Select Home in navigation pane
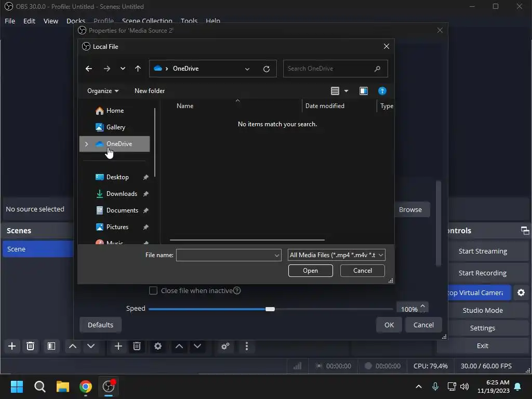This screenshot has width=532, height=399. coord(115,111)
